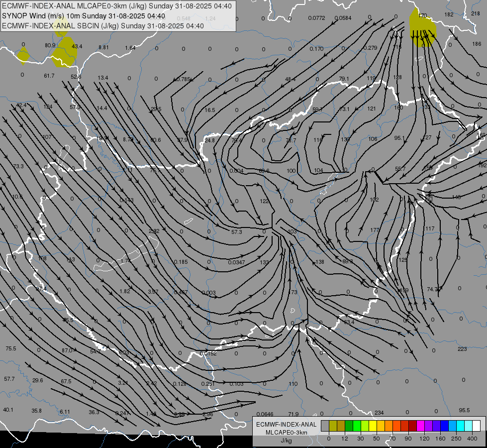Click the SYNOP Wind (m/s) 10m title line
This screenshot has height=448, width=487.
tap(84, 16)
